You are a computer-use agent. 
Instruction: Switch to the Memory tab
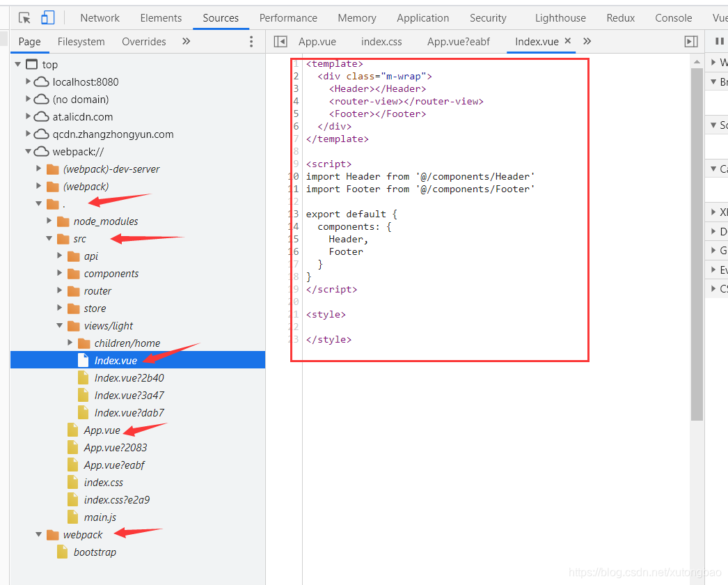click(x=357, y=18)
